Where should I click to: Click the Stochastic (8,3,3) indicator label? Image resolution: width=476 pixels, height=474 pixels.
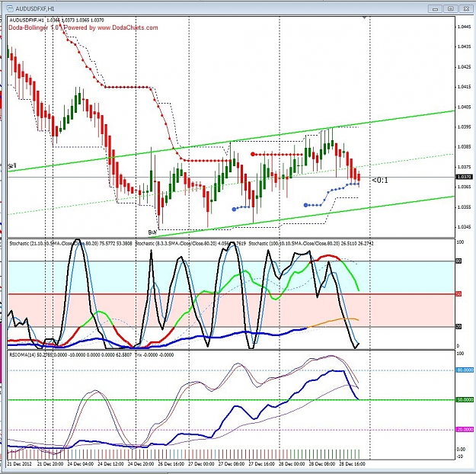click(190, 243)
